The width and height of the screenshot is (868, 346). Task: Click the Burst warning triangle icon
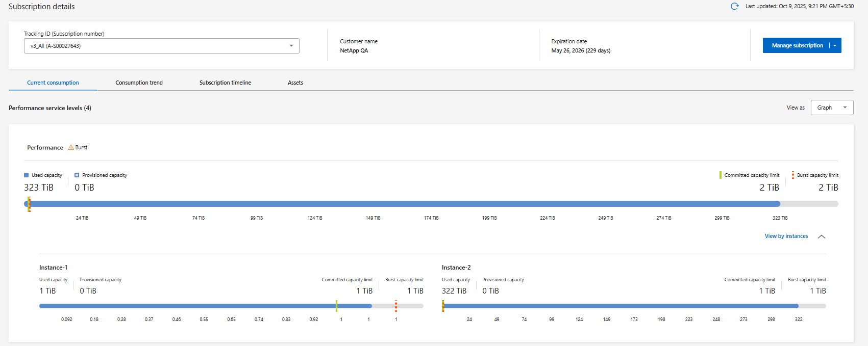click(71, 147)
